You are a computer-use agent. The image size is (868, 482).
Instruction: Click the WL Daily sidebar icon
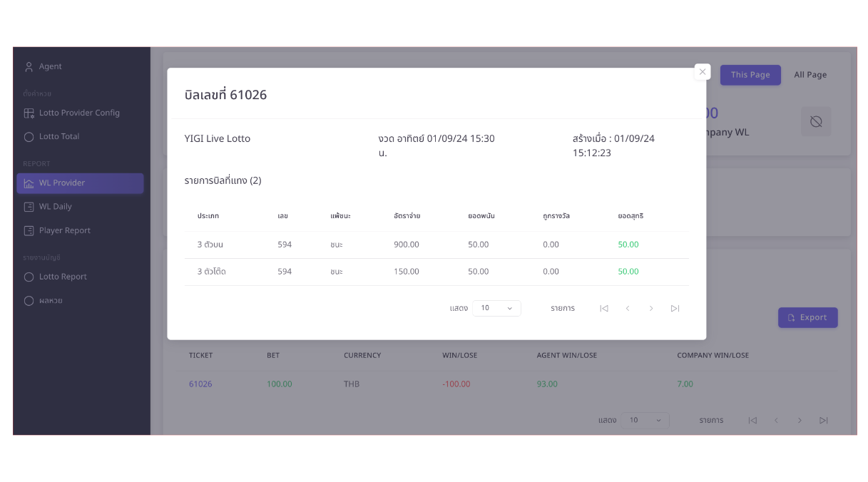pyautogui.click(x=29, y=207)
